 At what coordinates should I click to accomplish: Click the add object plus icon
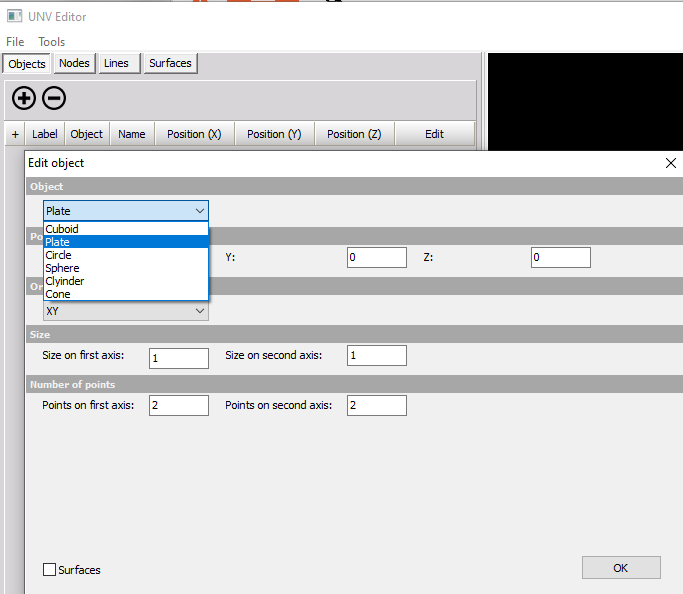click(x=24, y=98)
